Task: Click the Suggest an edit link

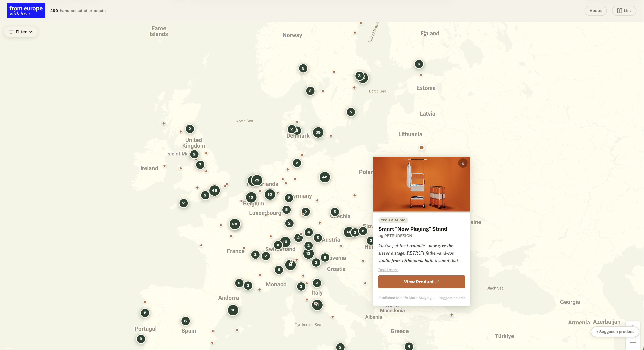Action: [x=452, y=298]
